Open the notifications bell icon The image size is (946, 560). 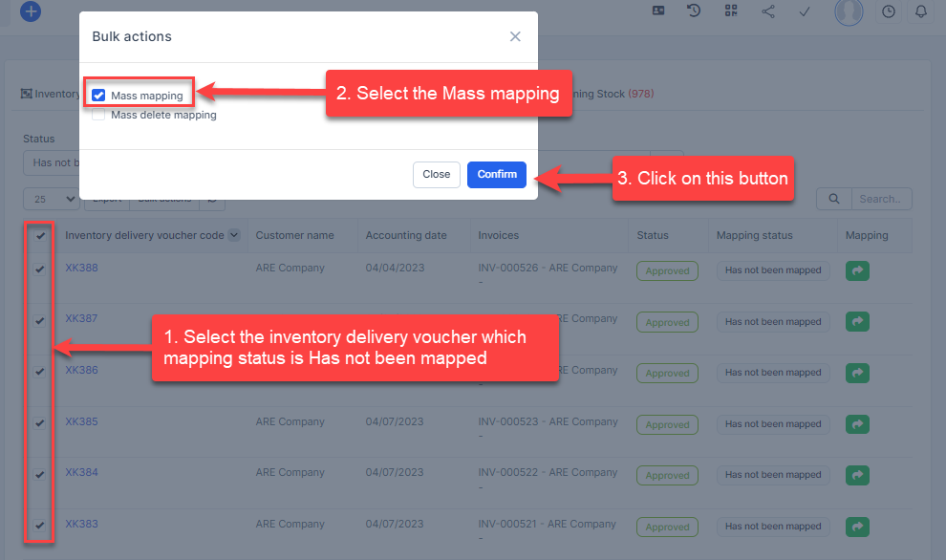(921, 11)
